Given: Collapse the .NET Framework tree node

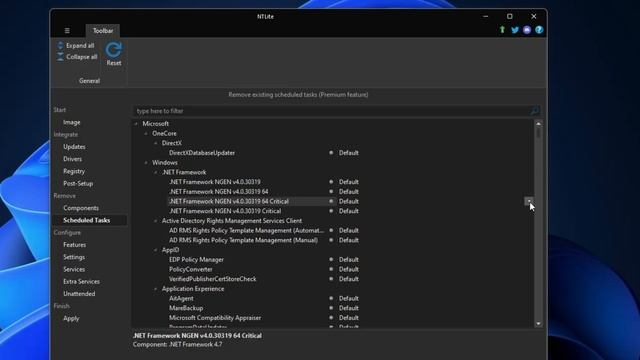Looking at the screenshot, I should tap(156, 172).
